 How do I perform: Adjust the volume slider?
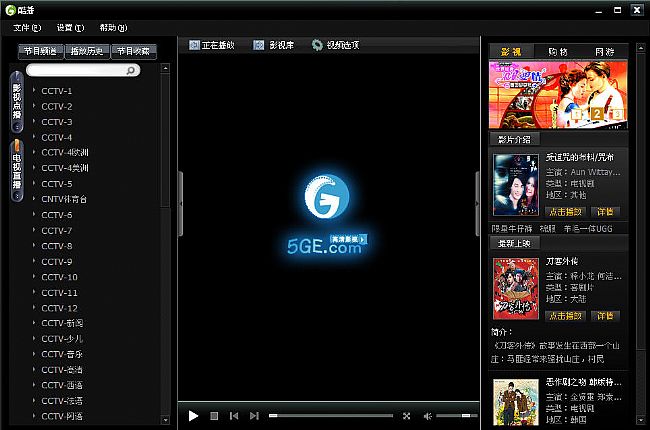point(456,415)
